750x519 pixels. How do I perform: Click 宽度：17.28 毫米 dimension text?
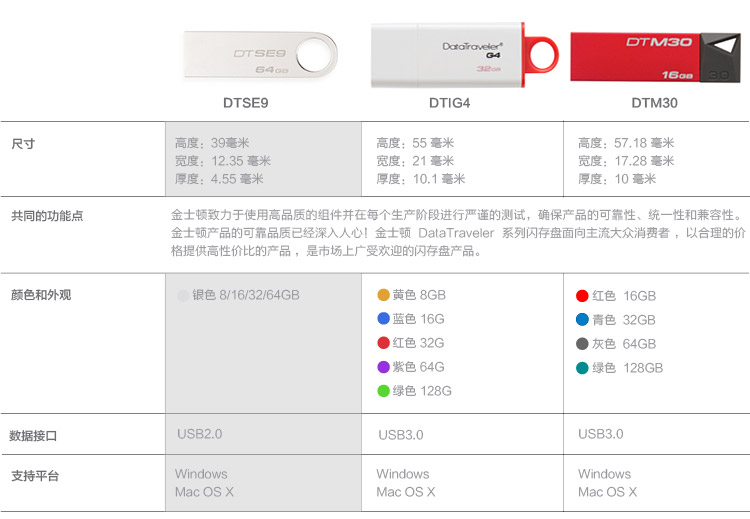626,161
